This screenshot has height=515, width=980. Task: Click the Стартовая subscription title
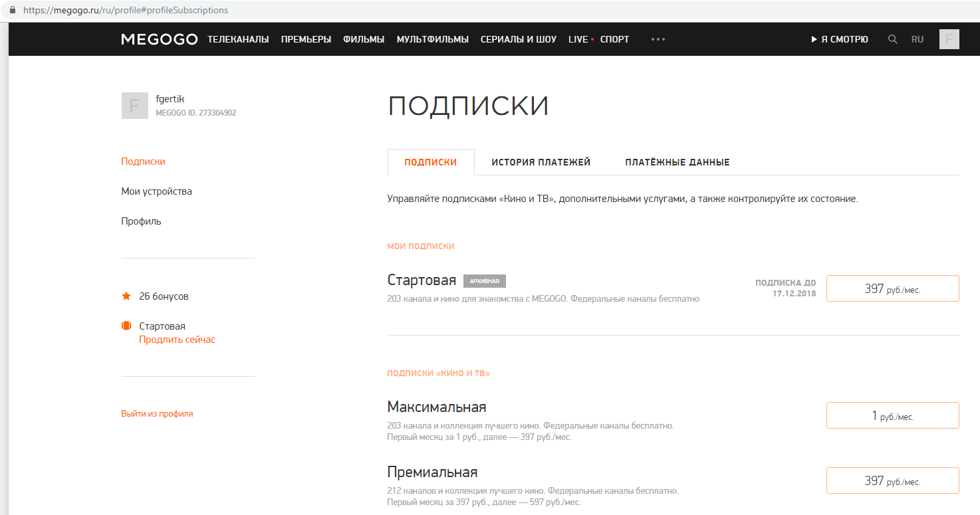pyautogui.click(x=422, y=280)
